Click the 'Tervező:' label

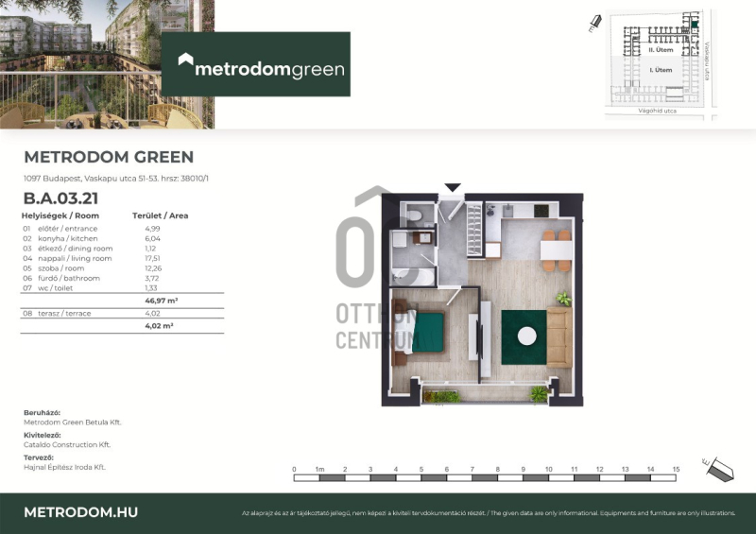coord(39,457)
